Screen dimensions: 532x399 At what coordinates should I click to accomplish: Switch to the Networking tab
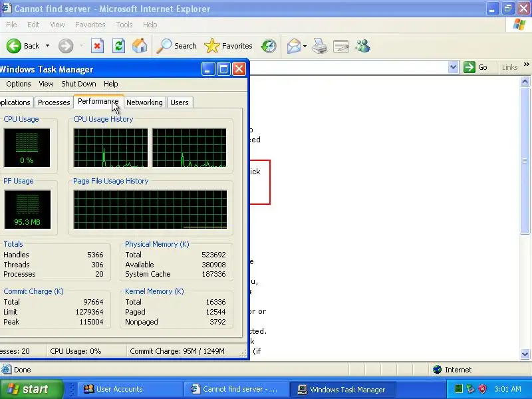tap(144, 102)
